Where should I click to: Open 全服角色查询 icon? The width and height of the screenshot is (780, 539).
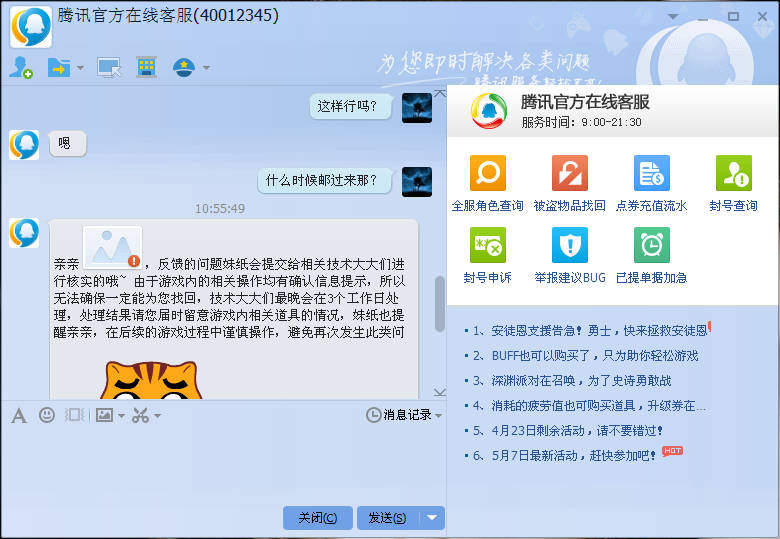[488, 173]
